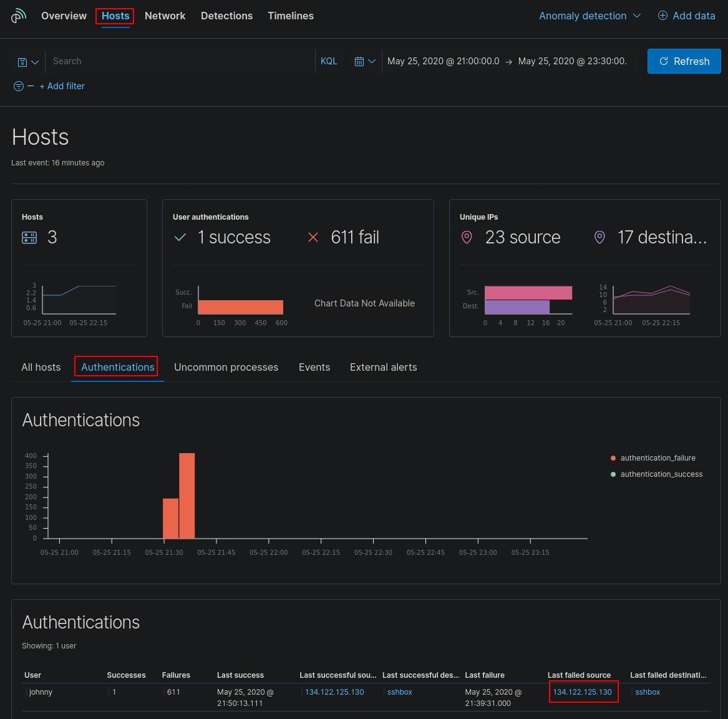
Task: Go to the Network menu item
Action: point(165,16)
